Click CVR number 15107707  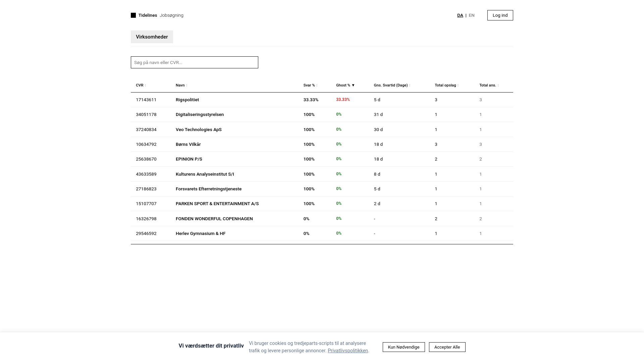click(x=146, y=204)
